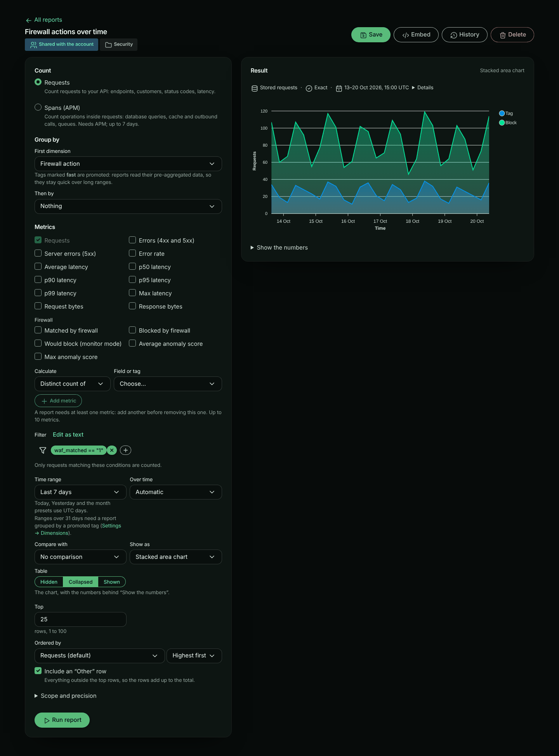Viewport: 559px width, 756px height.
Task: Click Edit as text link
Action: [68, 435]
